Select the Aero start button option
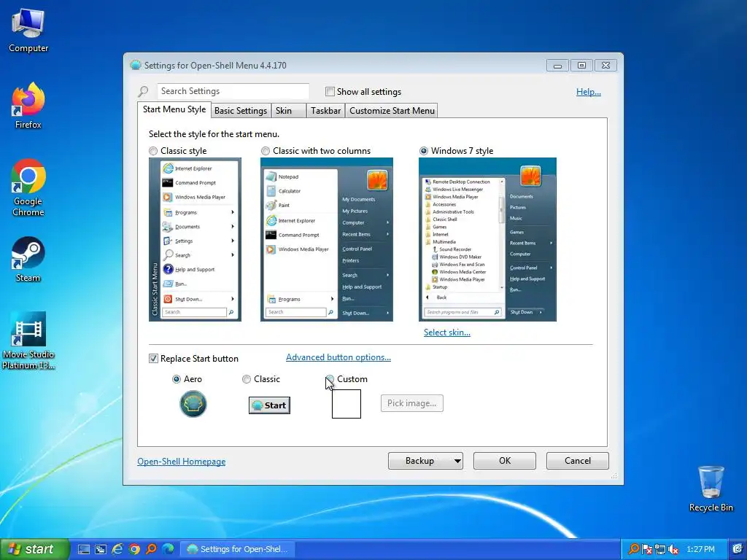747x560 pixels. [x=187, y=379]
